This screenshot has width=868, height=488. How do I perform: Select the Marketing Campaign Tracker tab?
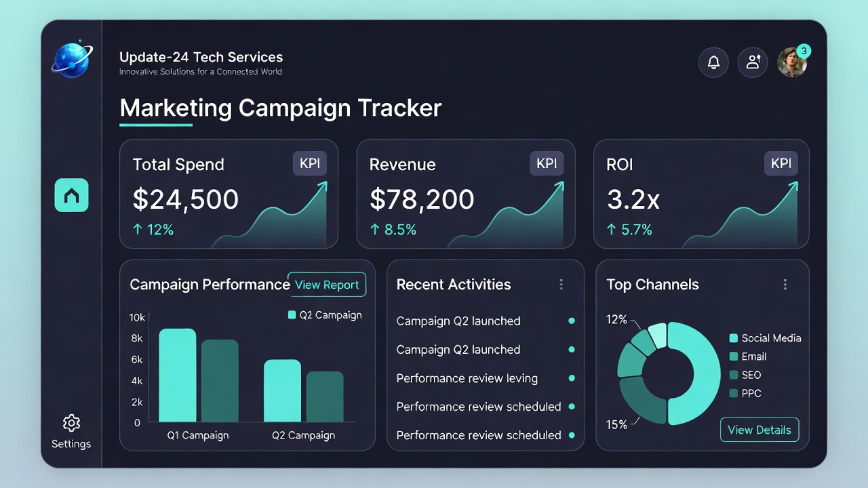[280, 108]
